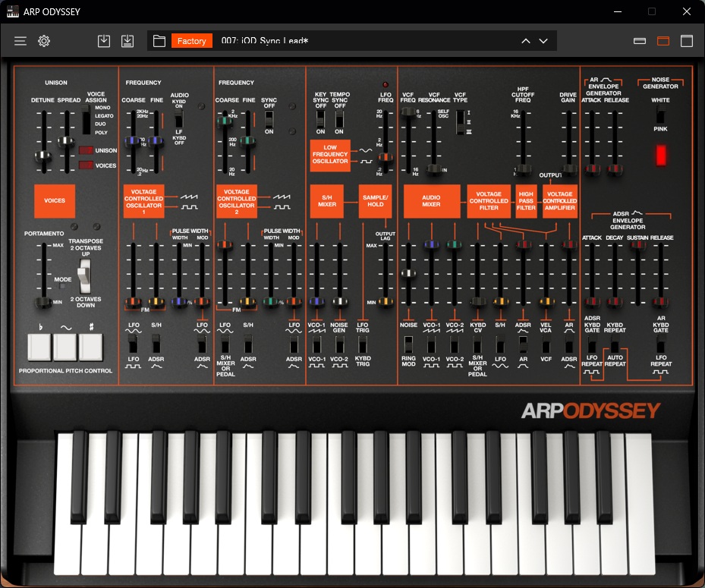Click the Unison SPREAD slider knob
Image resolution: width=705 pixels, height=588 pixels.
(67, 141)
